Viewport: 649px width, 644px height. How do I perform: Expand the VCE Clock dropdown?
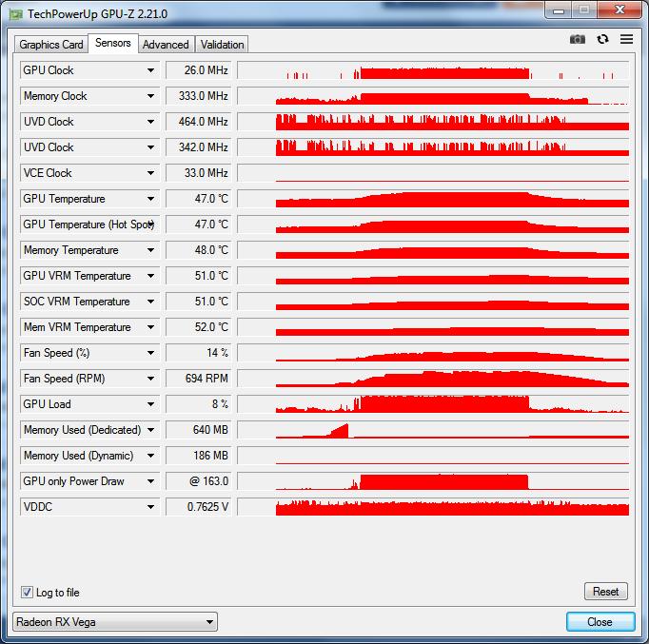150,173
